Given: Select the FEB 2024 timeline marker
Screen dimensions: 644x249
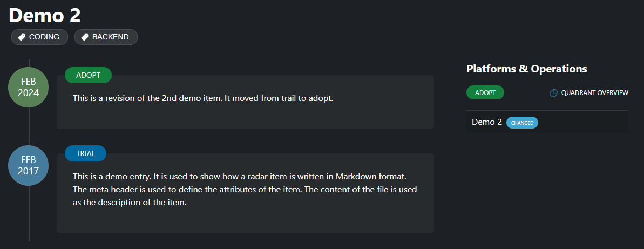Looking at the screenshot, I should click(29, 88).
